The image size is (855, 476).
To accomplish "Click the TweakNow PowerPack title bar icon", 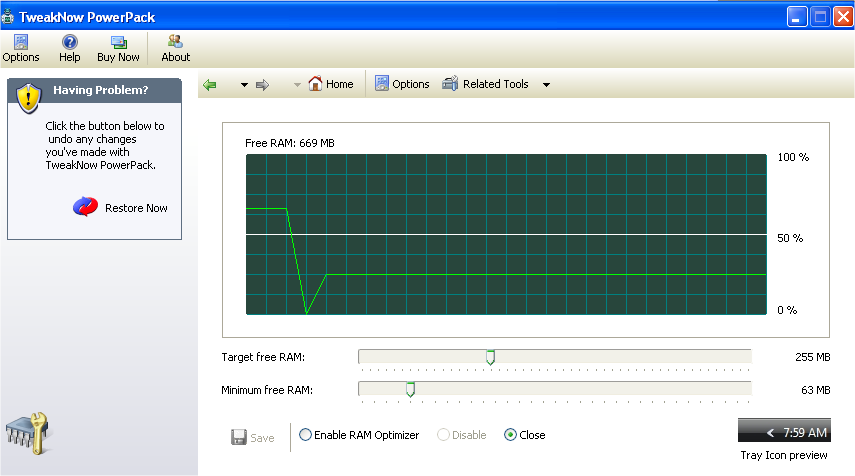I will point(8,17).
